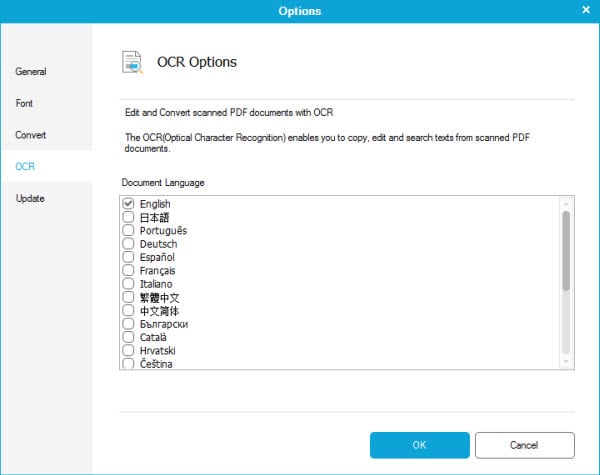Tick the Hrvatski checkbox

click(128, 351)
